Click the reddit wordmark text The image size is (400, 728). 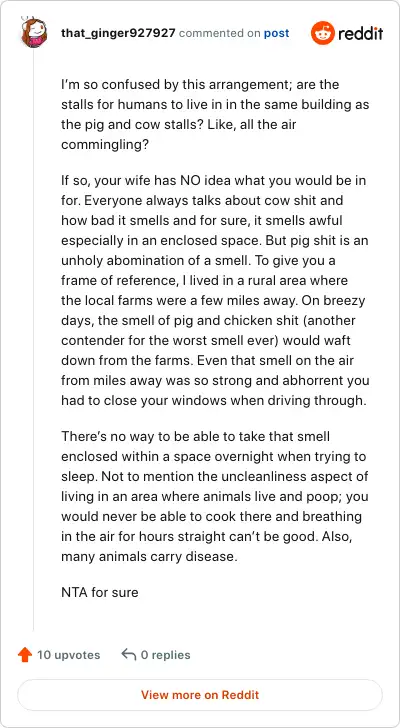tap(361, 33)
